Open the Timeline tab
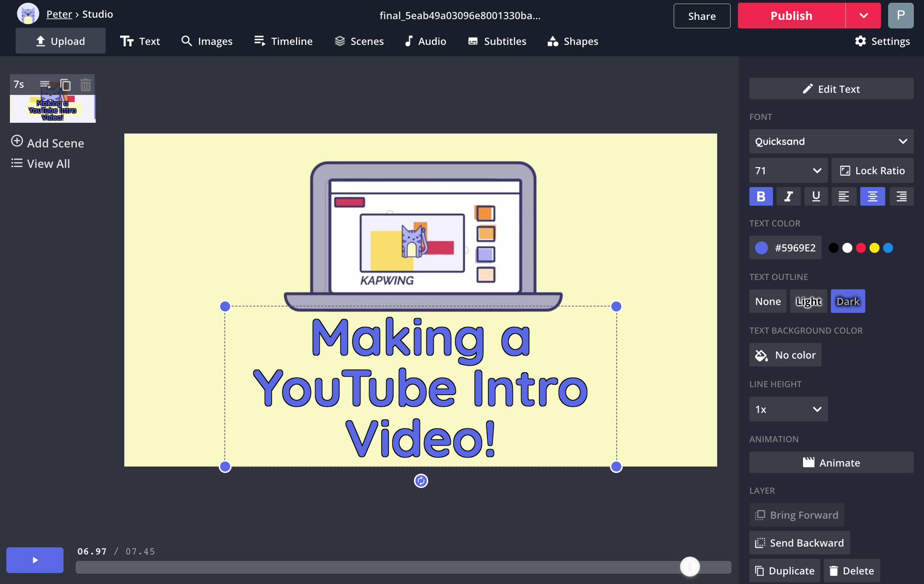 click(283, 42)
